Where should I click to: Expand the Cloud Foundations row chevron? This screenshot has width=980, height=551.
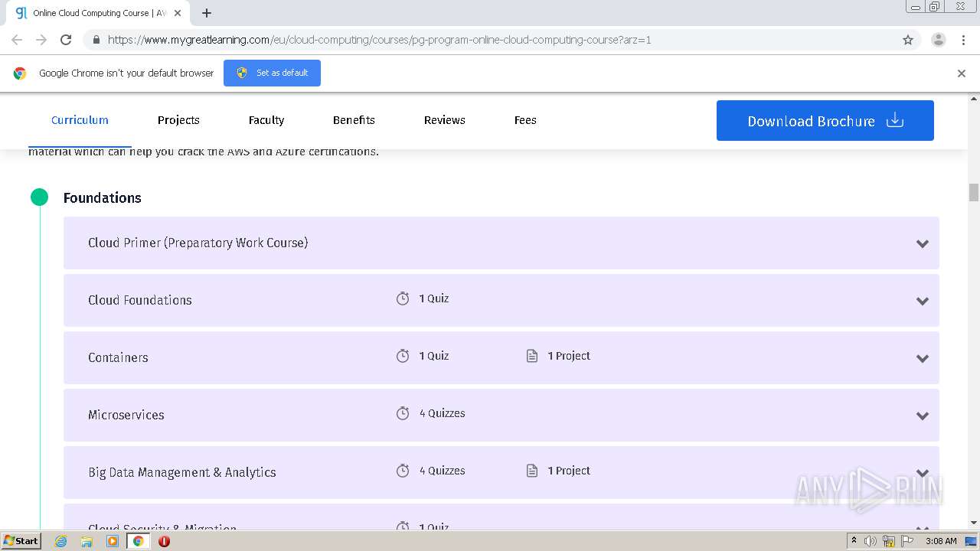pyautogui.click(x=923, y=301)
